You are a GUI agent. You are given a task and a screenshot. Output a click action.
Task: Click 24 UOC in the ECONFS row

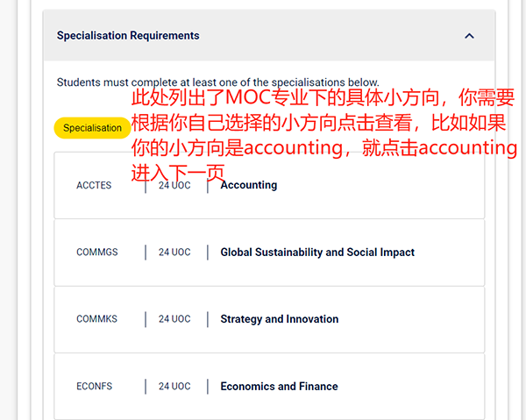[174, 387]
